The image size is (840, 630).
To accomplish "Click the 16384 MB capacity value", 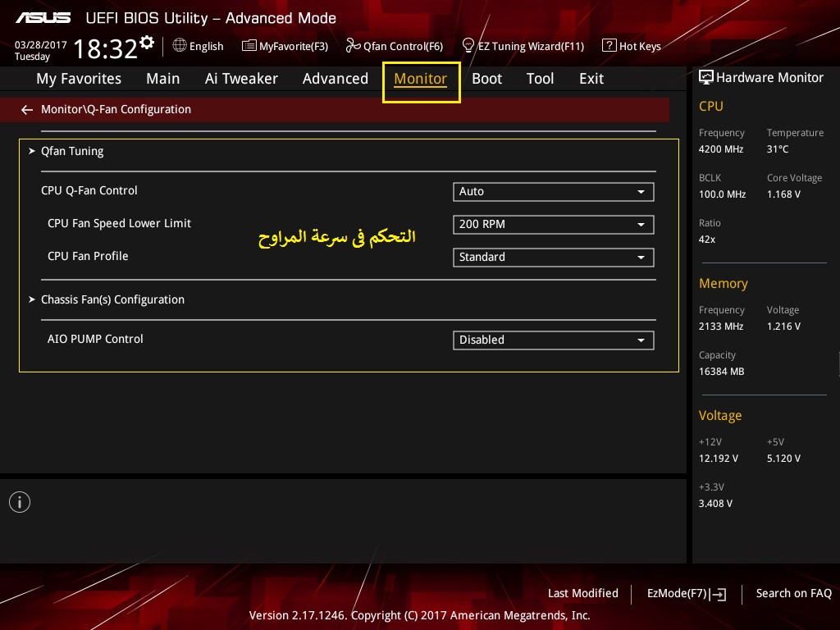I will [722, 372].
